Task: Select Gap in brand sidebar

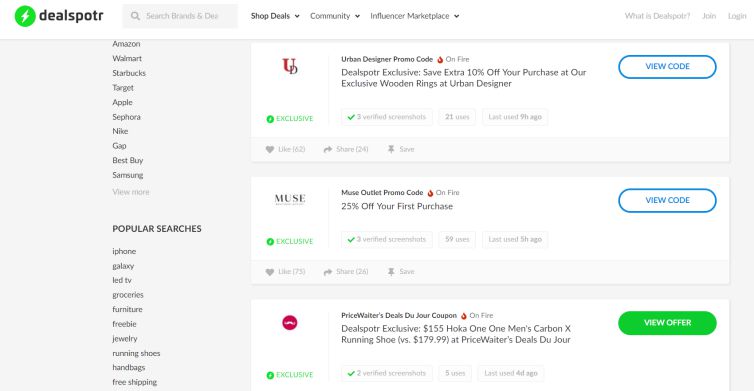Action: (x=119, y=146)
